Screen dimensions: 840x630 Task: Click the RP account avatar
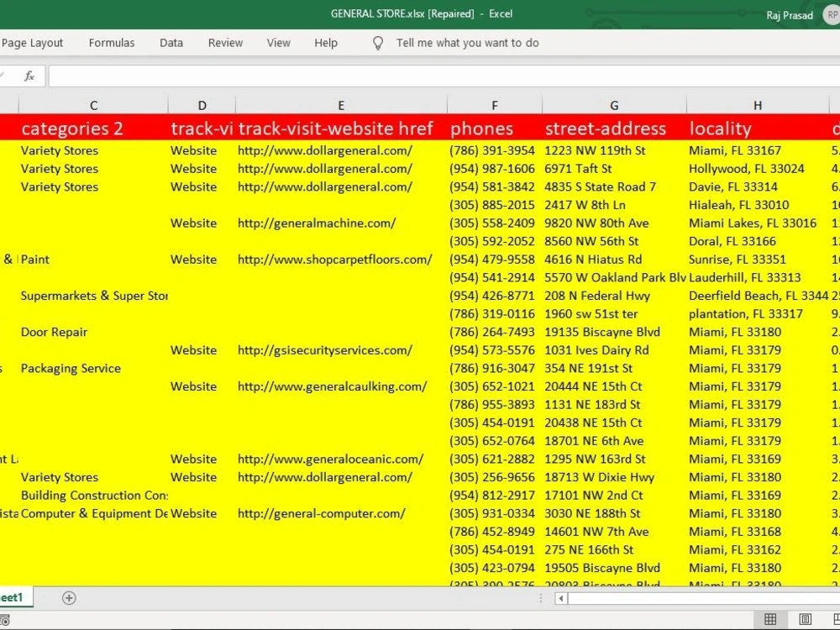click(832, 15)
